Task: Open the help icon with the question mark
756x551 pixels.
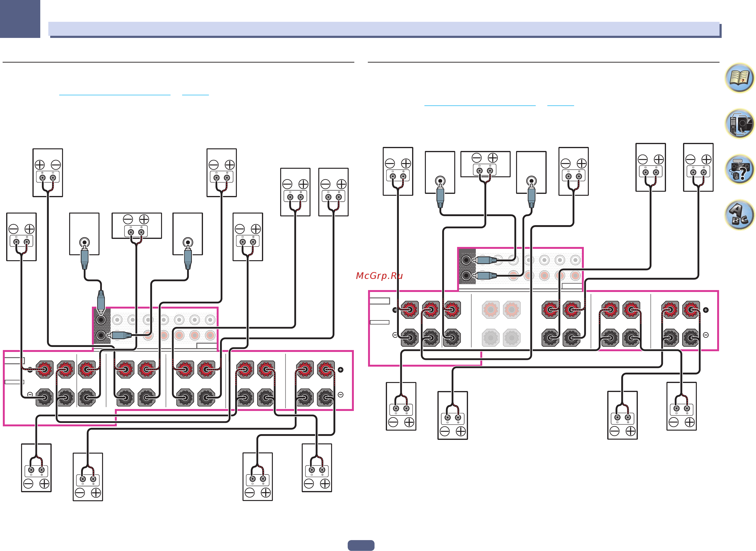Action: pos(739,169)
